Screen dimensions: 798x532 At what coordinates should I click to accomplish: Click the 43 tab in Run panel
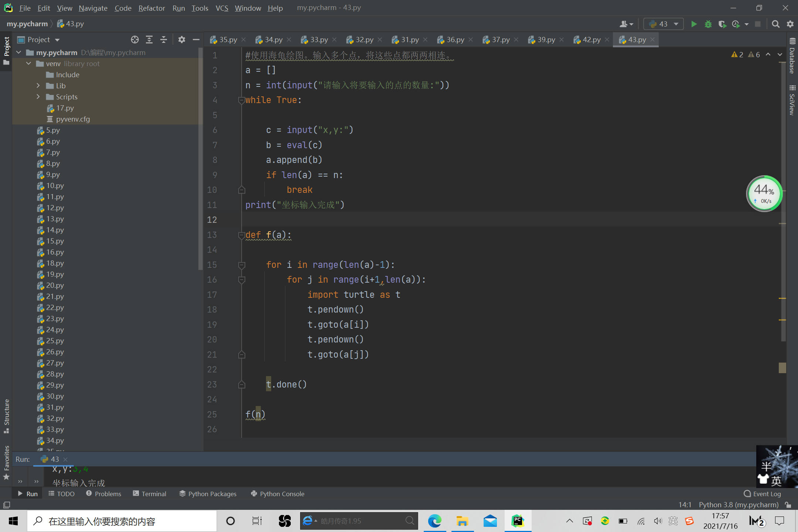pyautogui.click(x=54, y=459)
